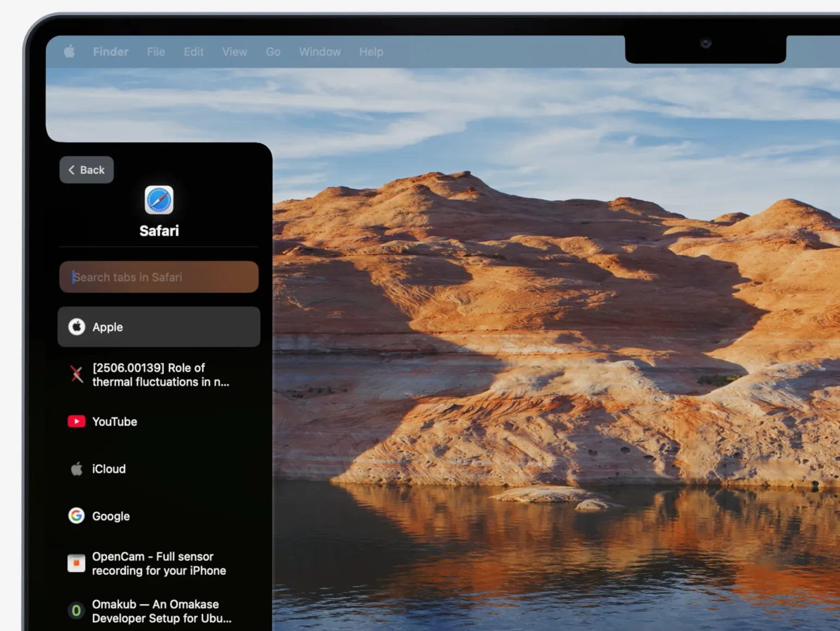
Task: Go back with the Back button
Action: (x=87, y=170)
